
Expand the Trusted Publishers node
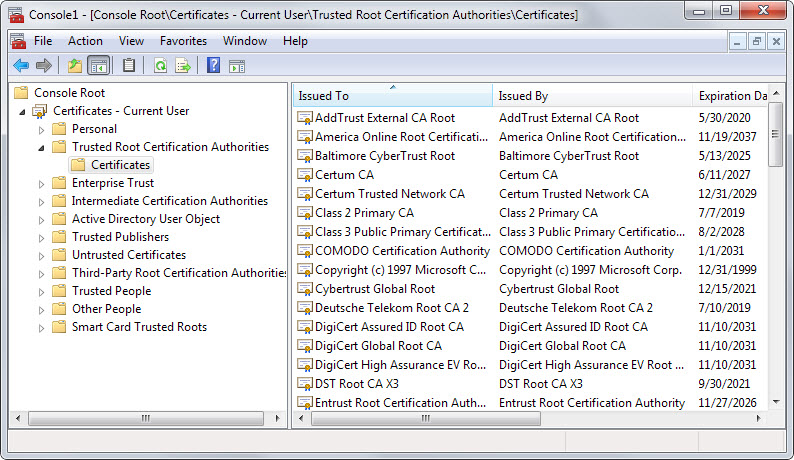click(42, 238)
